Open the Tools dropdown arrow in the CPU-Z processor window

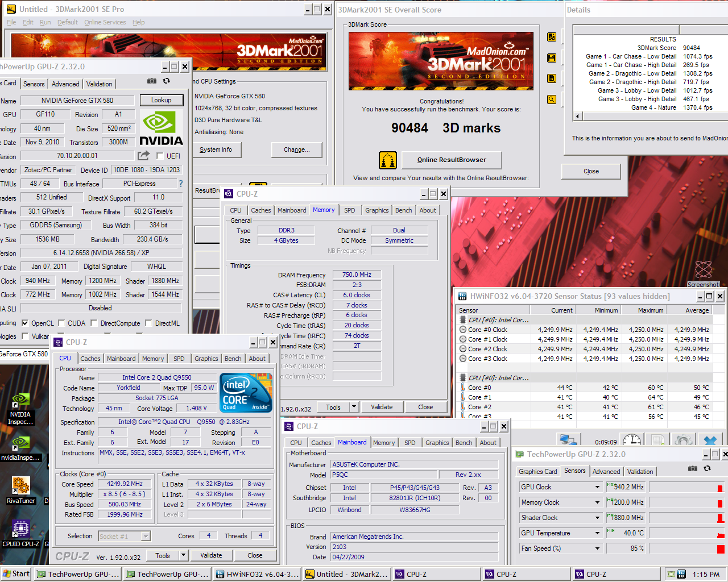click(183, 555)
